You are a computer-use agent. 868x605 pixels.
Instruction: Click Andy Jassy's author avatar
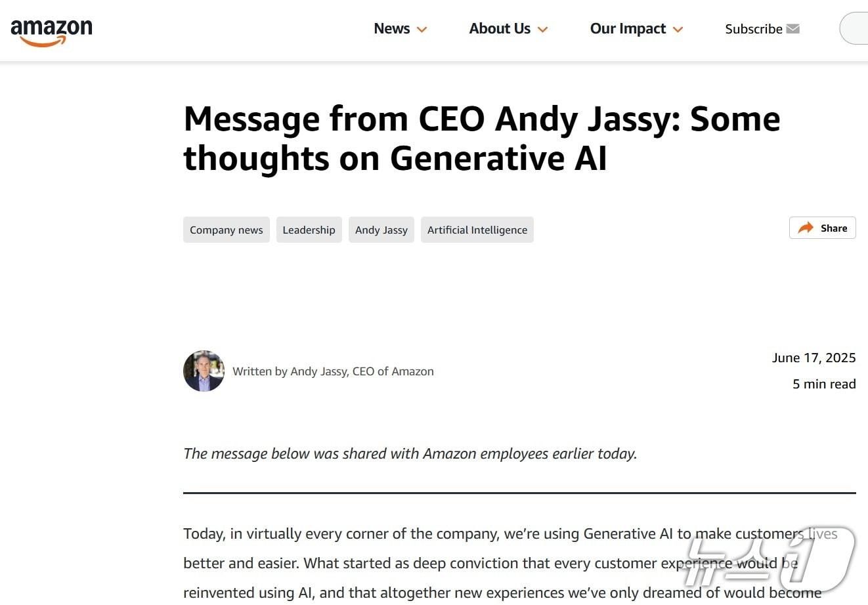point(204,371)
